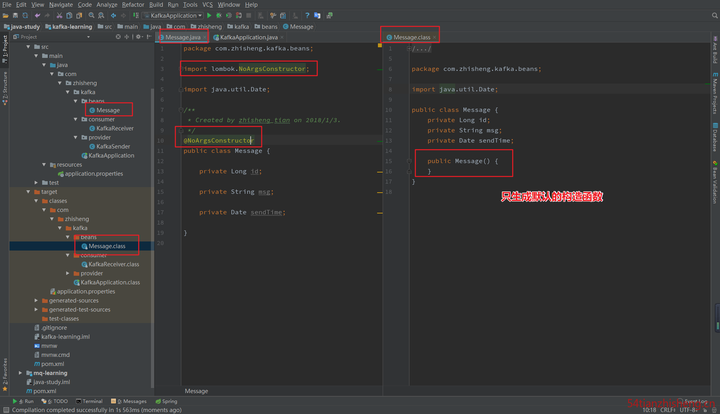This screenshot has height=414, width=720.
Task: Click the kafka-learning breadcrumb
Action: (x=68, y=27)
